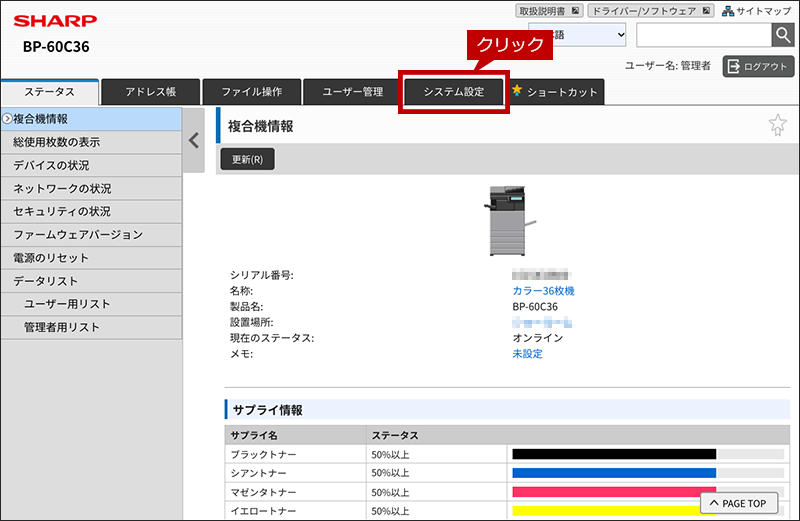Focus the search text field

[x=704, y=35]
